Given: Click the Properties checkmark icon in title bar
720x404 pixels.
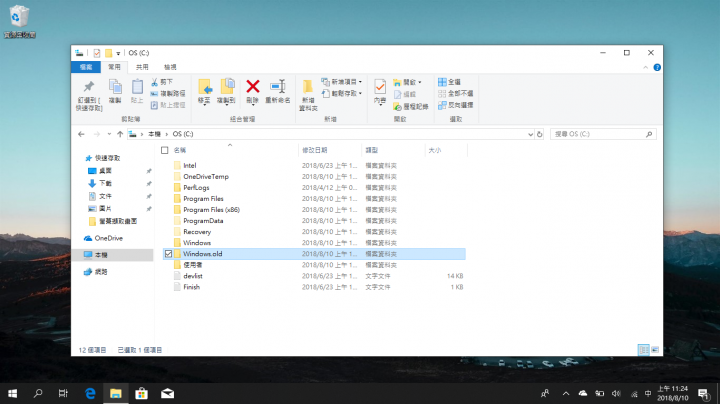Looking at the screenshot, I should [96, 53].
